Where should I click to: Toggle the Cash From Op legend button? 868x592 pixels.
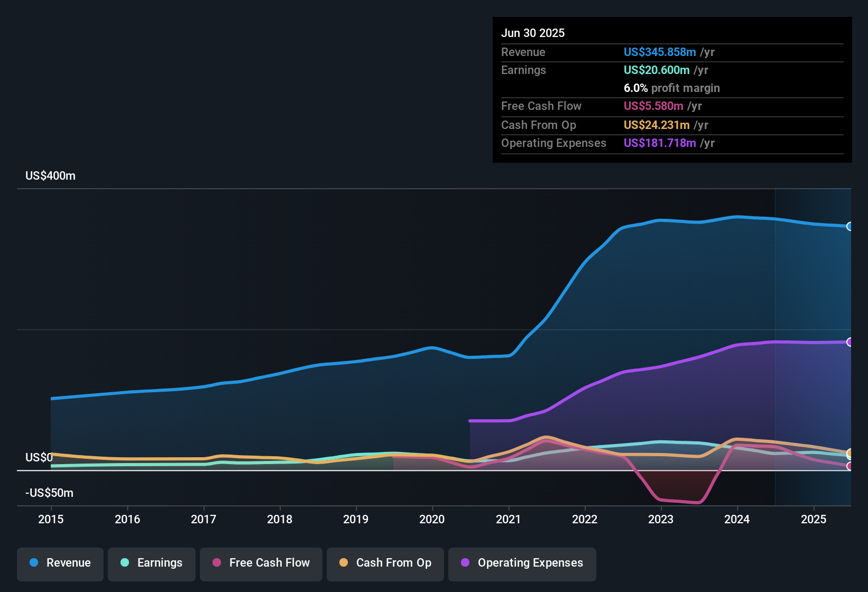coord(385,563)
